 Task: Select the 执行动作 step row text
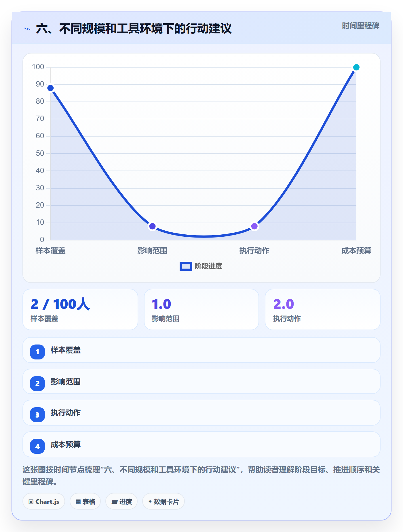click(66, 413)
